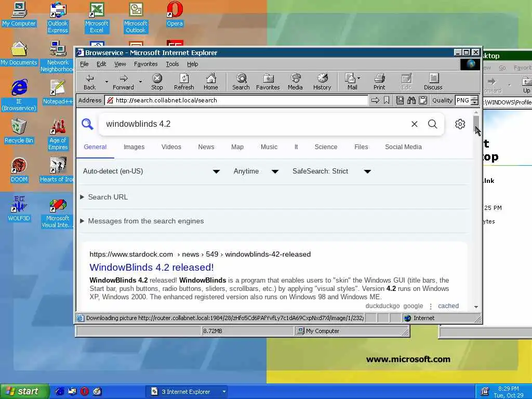Image resolution: width=532 pixels, height=399 pixels.
Task: Click the windowblinds 4.2 search input
Action: pyautogui.click(x=255, y=124)
